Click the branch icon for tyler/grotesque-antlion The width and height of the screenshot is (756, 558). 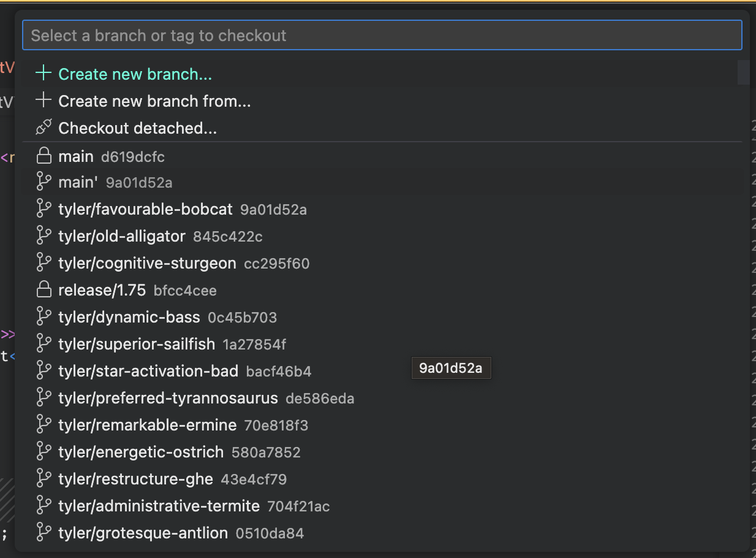(44, 533)
